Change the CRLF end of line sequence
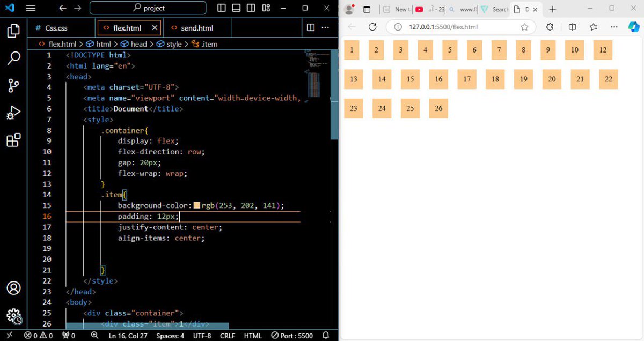Screen dimensions: 644x341 pyautogui.click(x=228, y=336)
